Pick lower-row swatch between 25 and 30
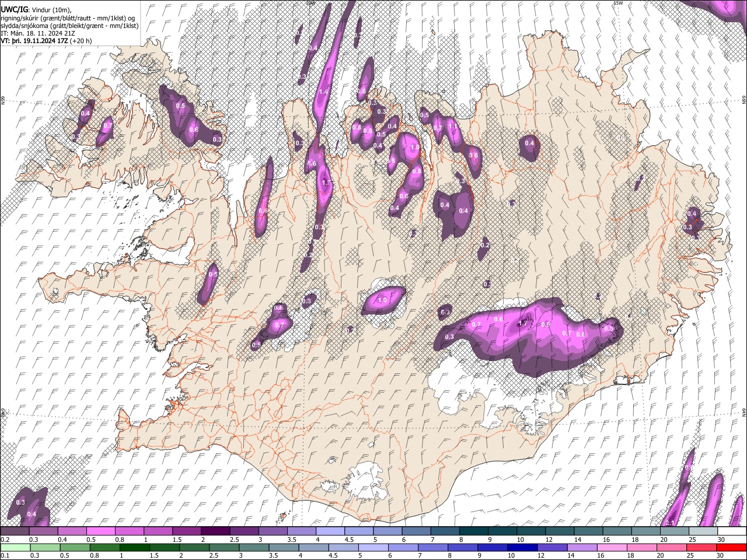 point(703,547)
